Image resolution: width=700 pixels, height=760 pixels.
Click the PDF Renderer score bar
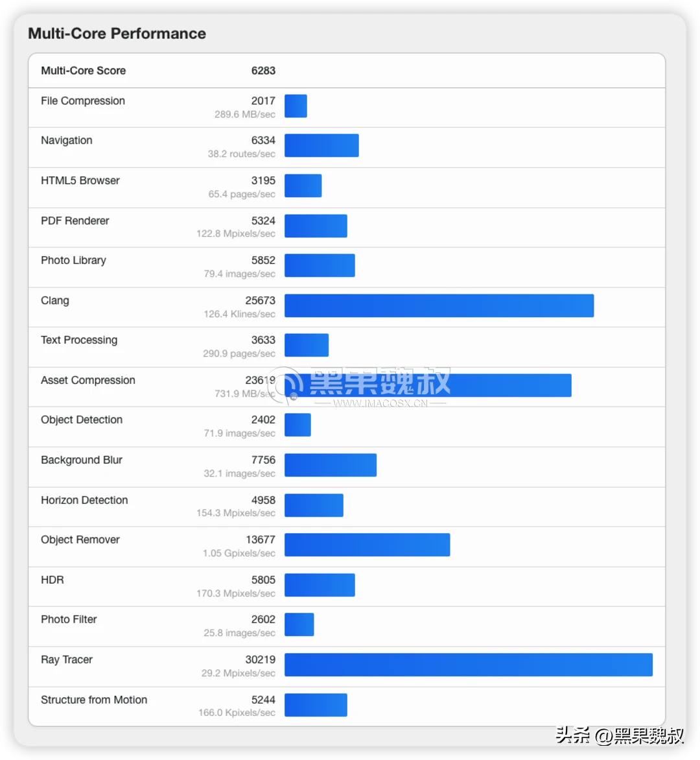click(316, 226)
